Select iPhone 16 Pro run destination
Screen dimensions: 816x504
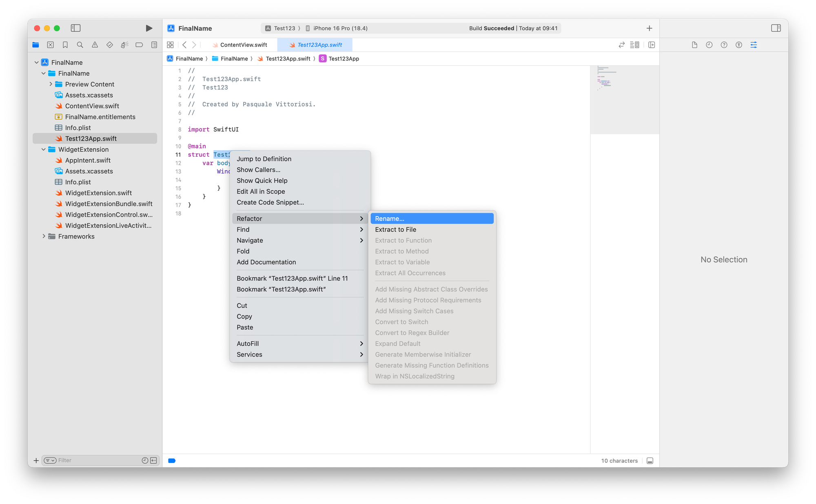[x=340, y=28]
